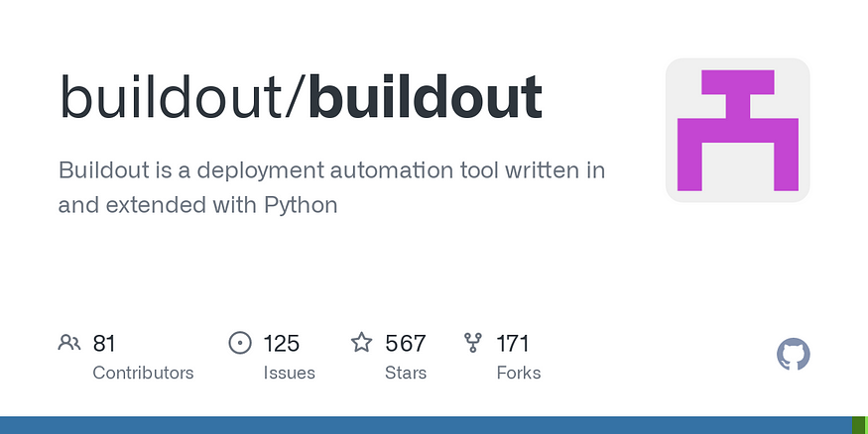Click the '81' contributors count
868x434 pixels.
click(x=104, y=343)
